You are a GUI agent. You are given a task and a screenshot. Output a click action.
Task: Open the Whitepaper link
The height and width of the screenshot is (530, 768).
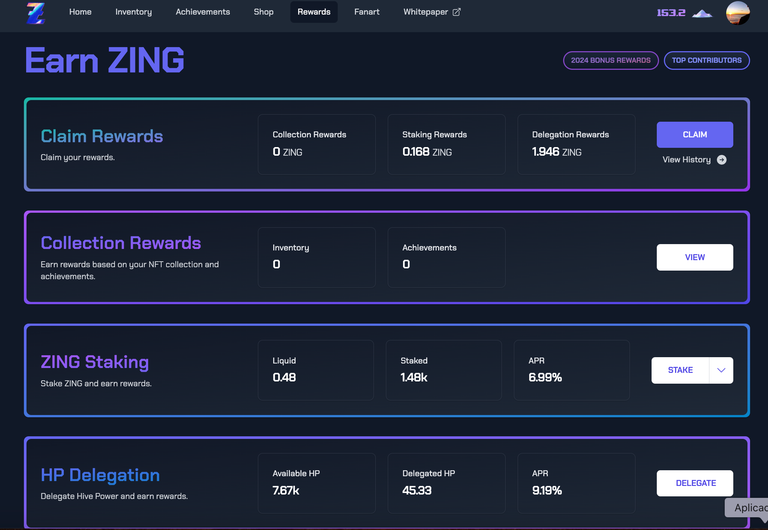tap(432, 12)
